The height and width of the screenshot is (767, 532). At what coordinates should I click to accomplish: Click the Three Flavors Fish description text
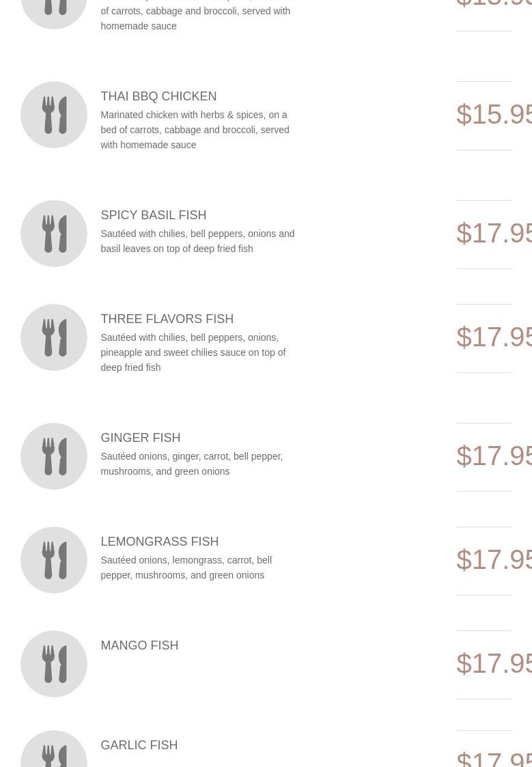point(193,352)
